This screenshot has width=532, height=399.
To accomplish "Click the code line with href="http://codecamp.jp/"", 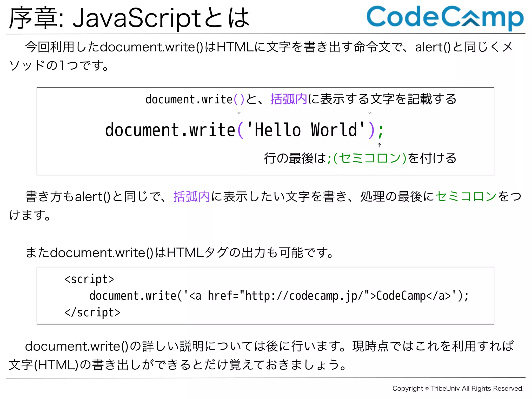I will click(279, 296).
